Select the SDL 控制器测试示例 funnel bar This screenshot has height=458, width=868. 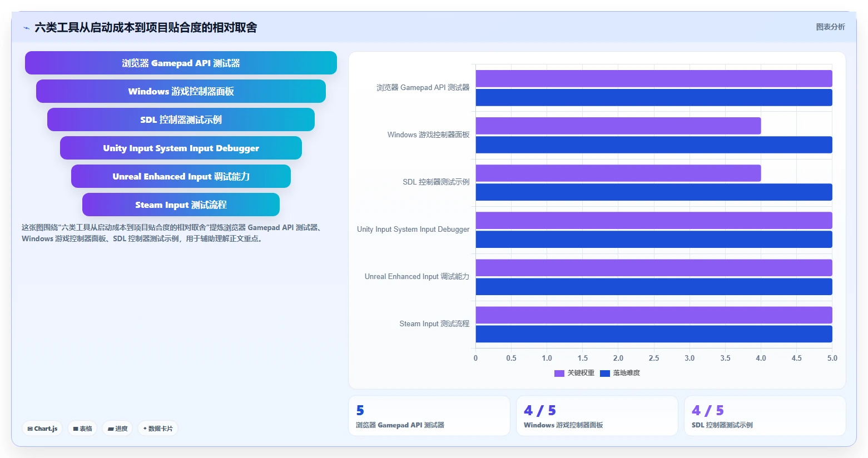click(x=181, y=120)
